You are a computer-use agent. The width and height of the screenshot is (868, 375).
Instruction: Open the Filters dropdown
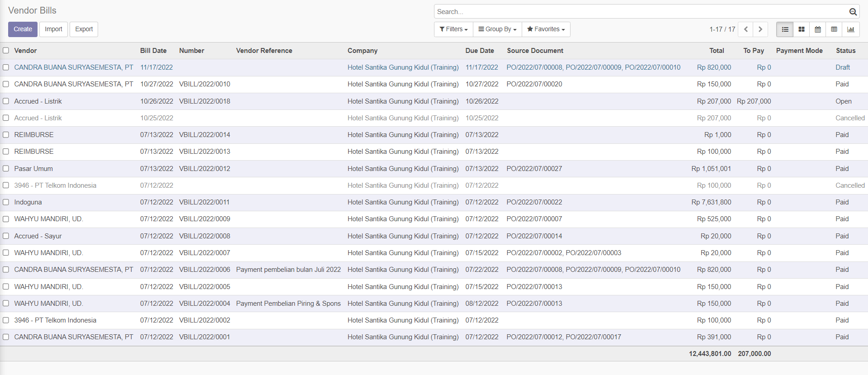click(453, 29)
